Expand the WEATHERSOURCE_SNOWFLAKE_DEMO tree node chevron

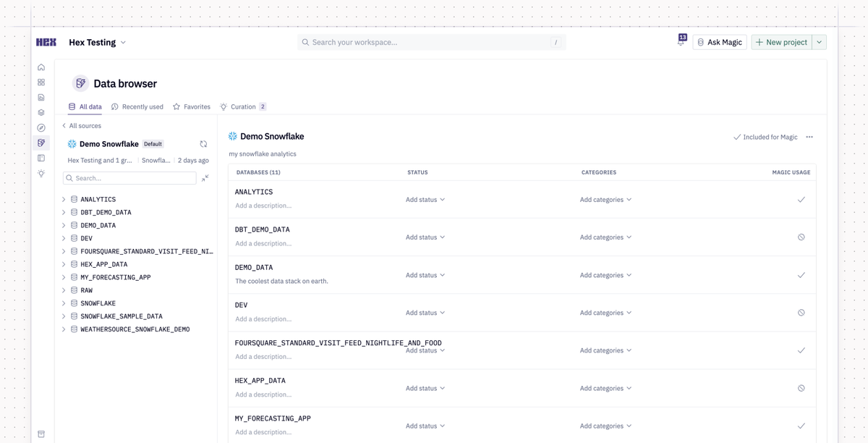(64, 329)
